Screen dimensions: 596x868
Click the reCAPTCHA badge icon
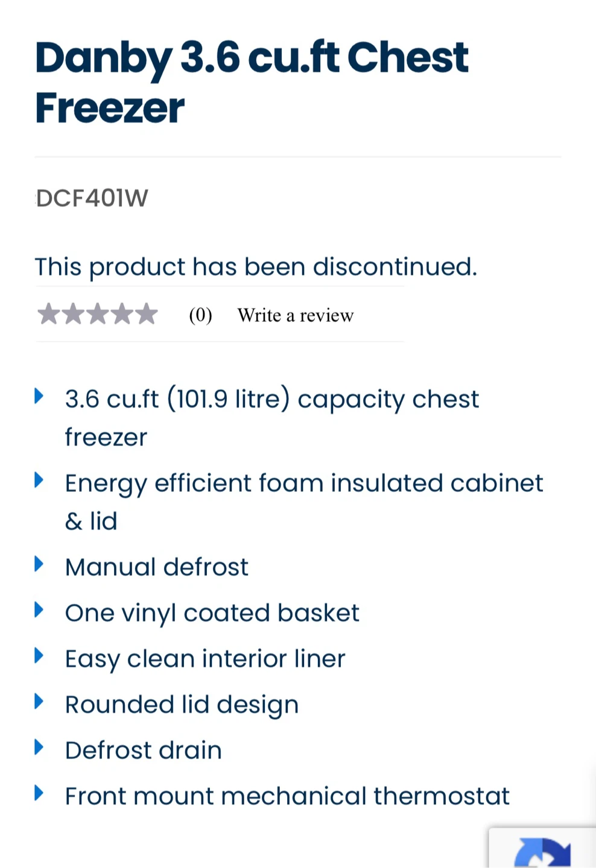point(542,852)
